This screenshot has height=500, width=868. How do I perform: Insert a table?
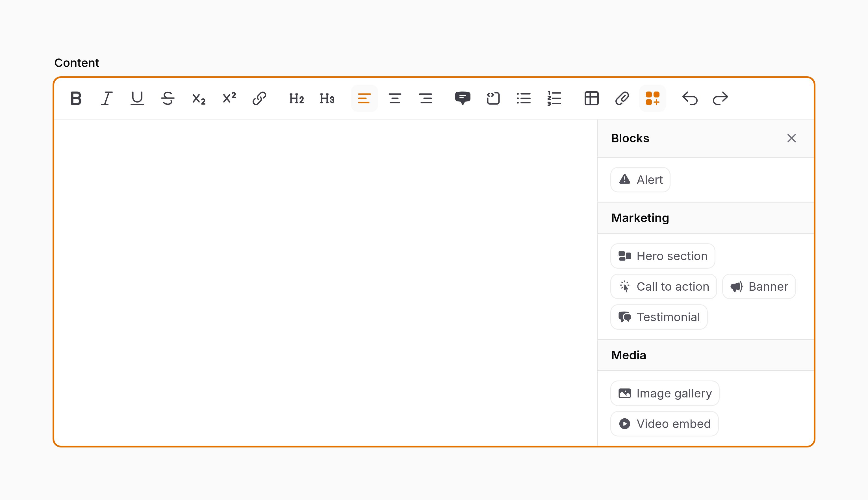tap(591, 99)
